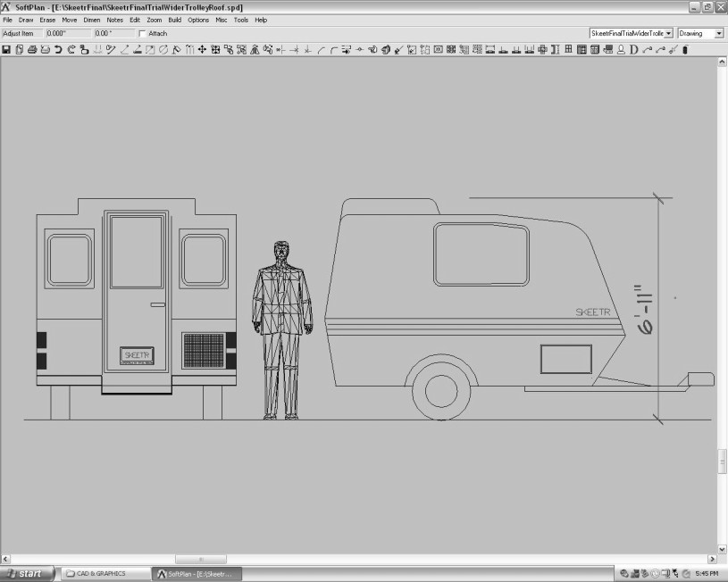Click the vertical scrollbar down arrow

[x=722, y=549]
